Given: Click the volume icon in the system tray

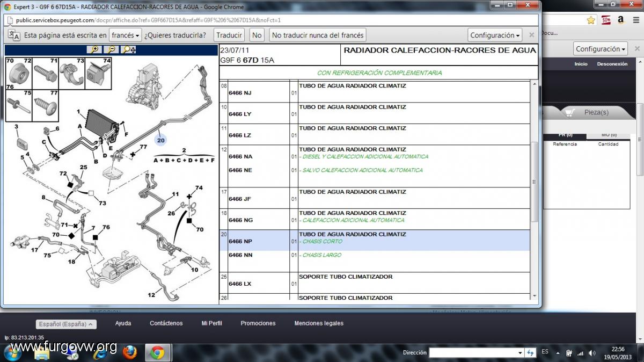Looking at the screenshot, I should 592,353.
